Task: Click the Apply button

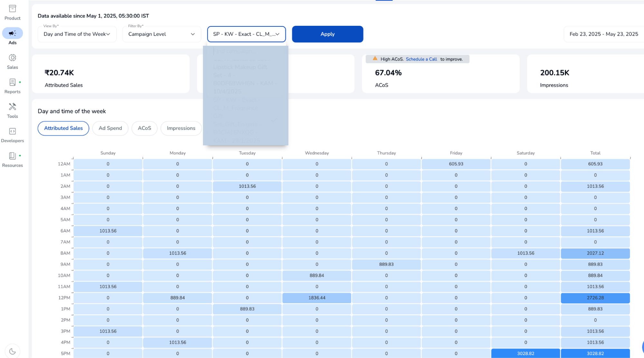Action: (x=328, y=34)
